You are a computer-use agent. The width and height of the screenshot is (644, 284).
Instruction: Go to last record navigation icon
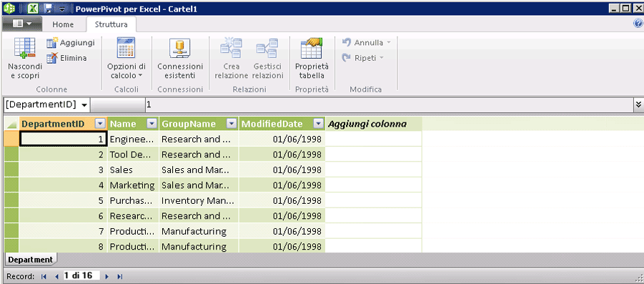pos(120,276)
